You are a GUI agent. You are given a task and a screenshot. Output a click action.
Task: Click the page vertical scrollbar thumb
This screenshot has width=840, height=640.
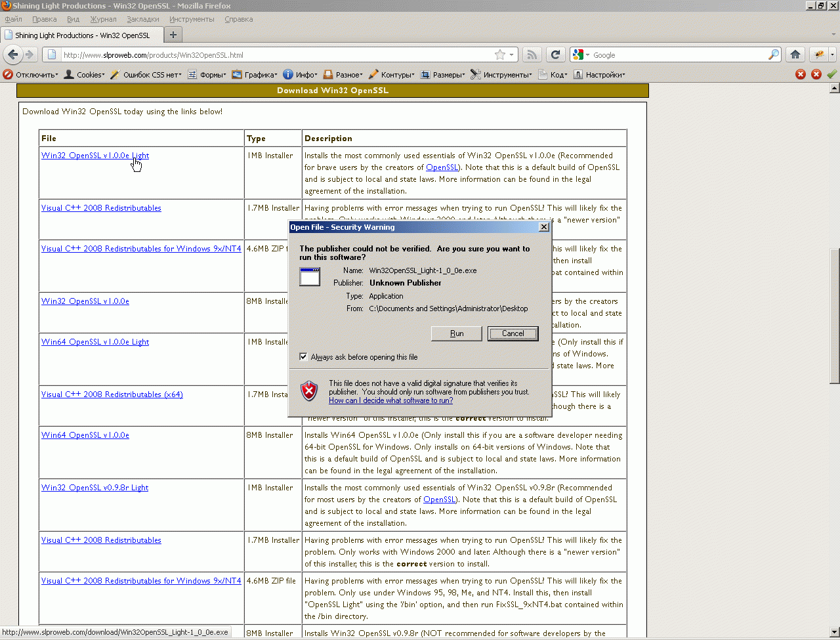835,316
